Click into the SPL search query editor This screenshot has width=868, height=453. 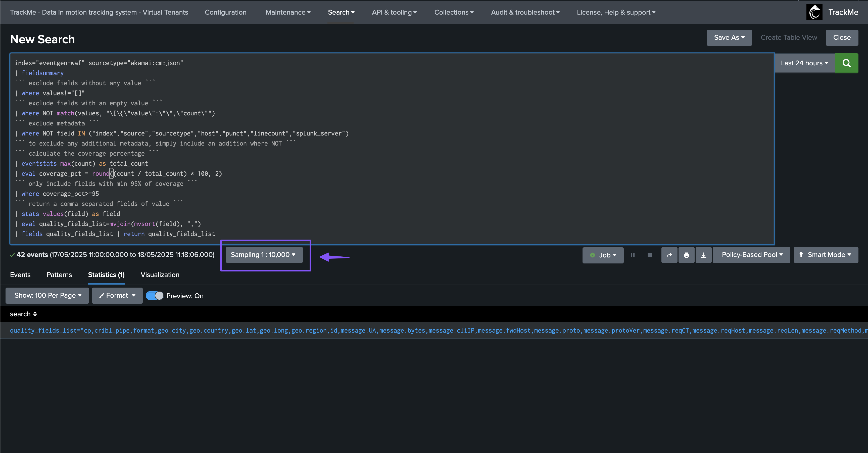pos(392,148)
